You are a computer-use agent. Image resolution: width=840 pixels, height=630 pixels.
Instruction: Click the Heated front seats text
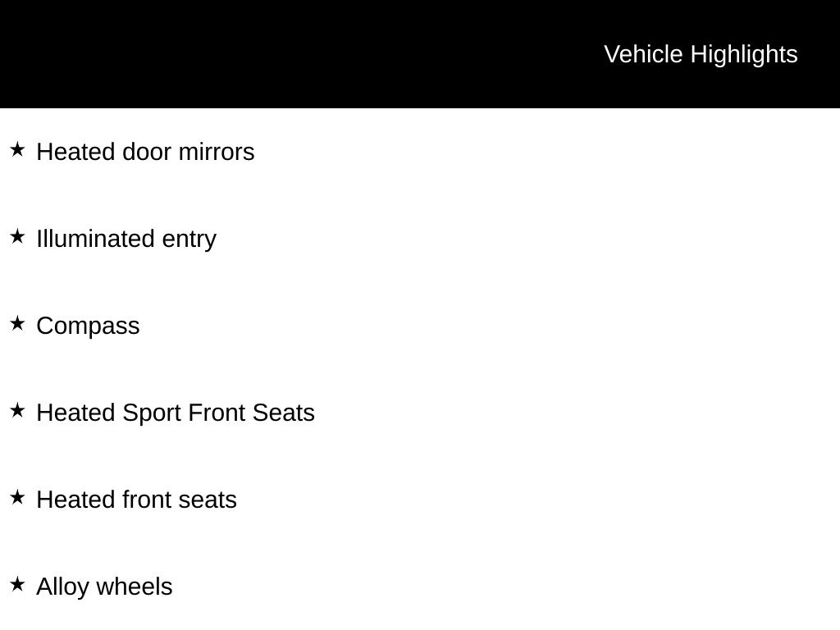[x=136, y=500]
